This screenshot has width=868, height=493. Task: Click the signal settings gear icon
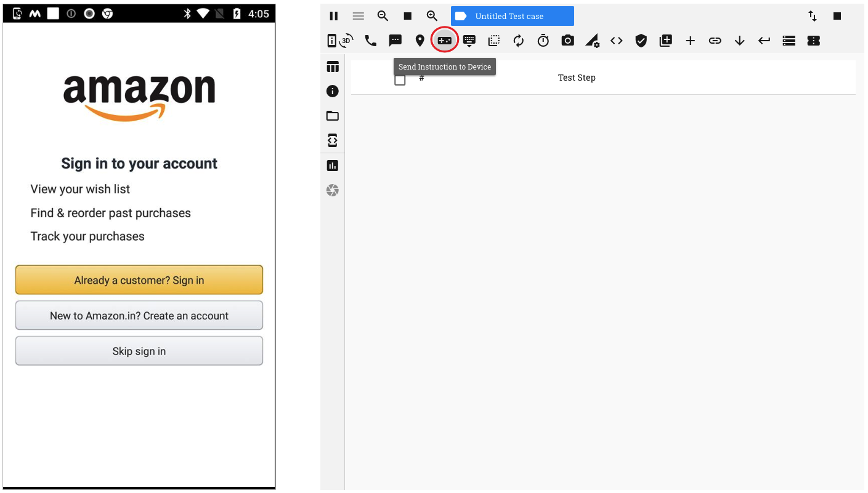pyautogui.click(x=592, y=41)
